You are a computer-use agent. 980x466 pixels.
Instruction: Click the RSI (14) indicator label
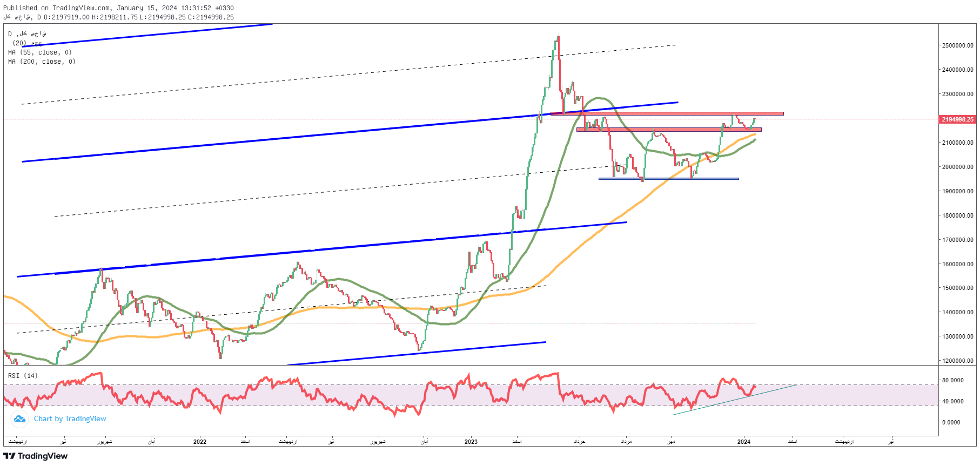point(23,376)
